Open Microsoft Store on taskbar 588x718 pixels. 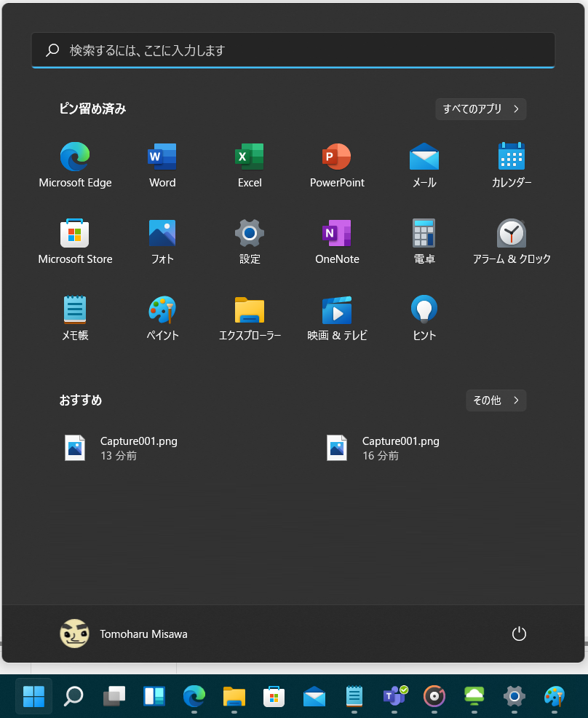[x=274, y=696]
